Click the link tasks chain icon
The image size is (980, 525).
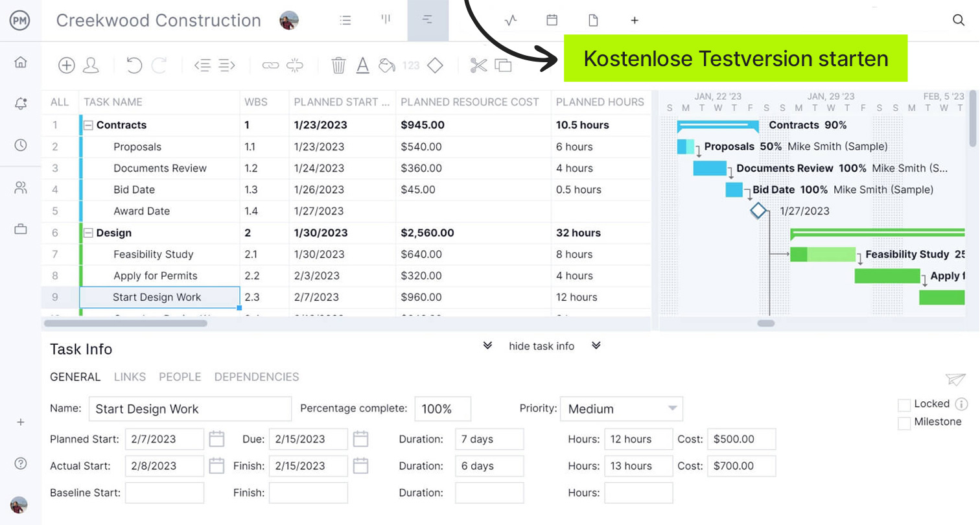[270, 65]
